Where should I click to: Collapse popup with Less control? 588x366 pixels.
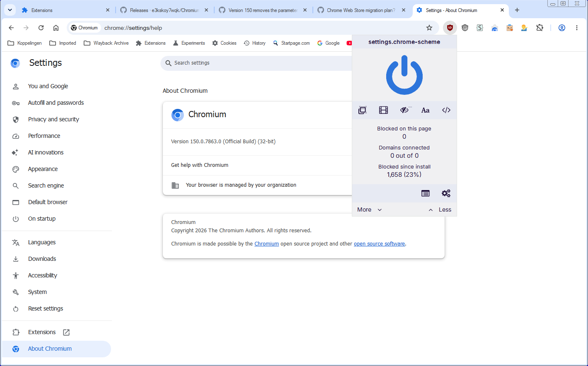pos(440,209)
